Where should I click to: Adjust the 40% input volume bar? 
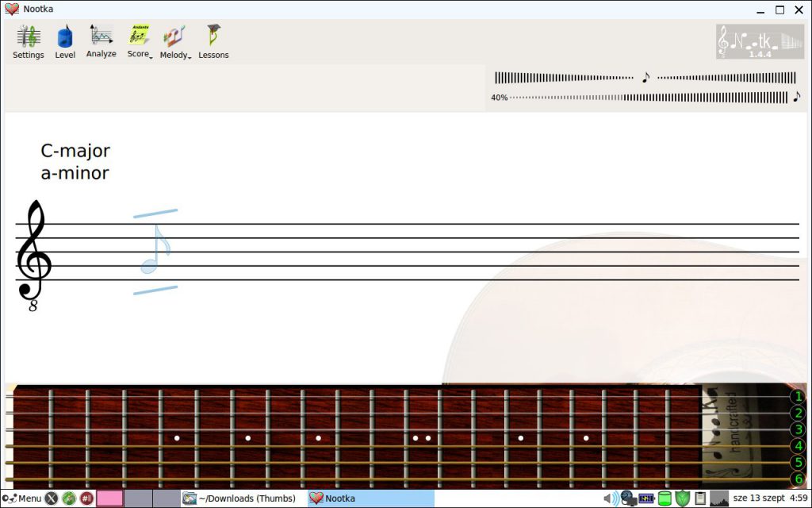point(649,98)
